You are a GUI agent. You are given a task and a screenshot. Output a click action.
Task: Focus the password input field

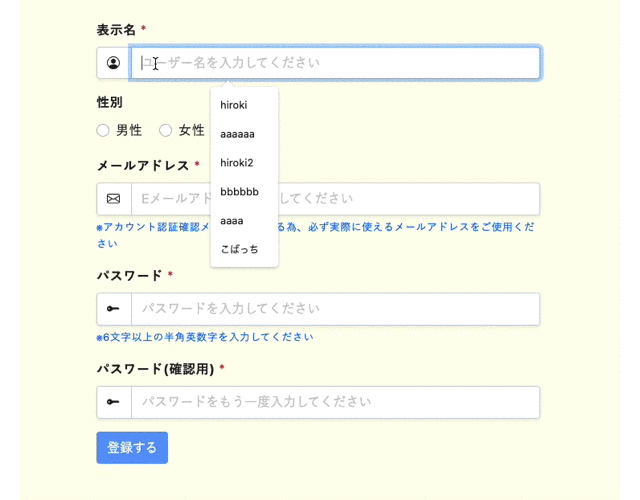pos(336,309)
